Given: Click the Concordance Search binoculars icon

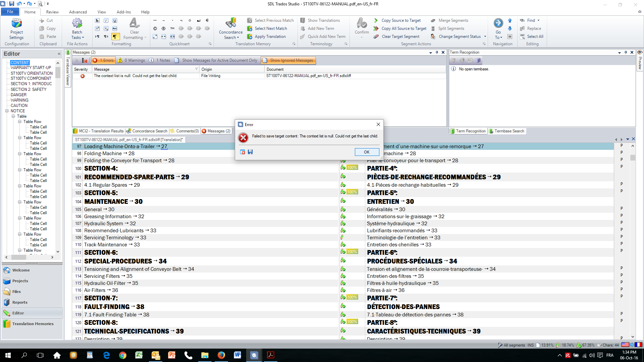Looking at the screenshot, I should pos(231,23).
